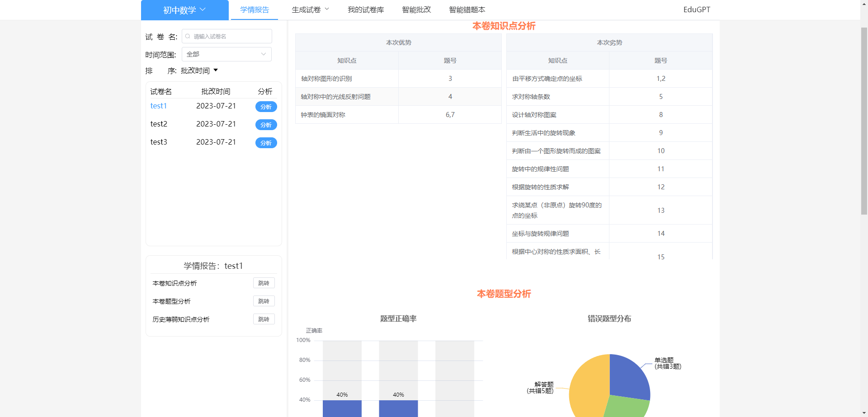Focus the 请输入试卷名 search field

click(227, 36)
